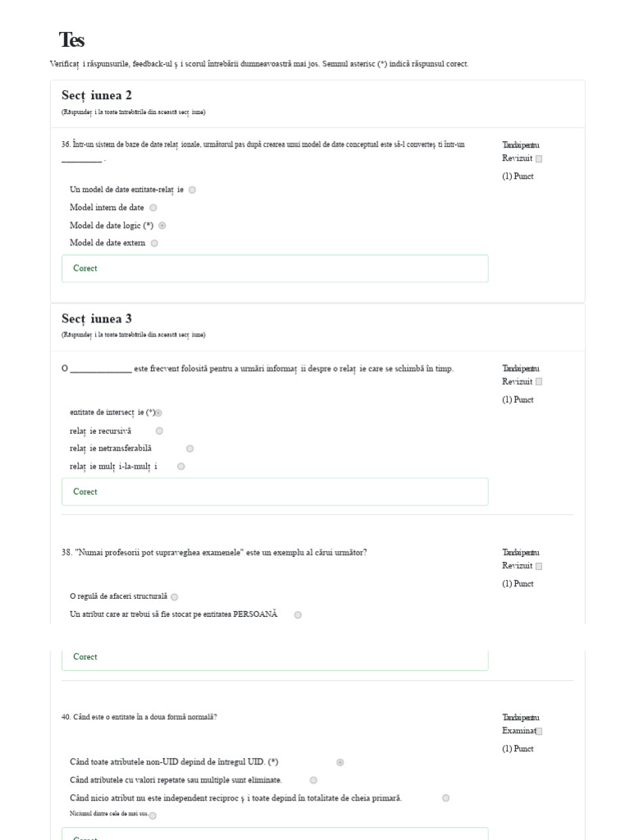Screen dimensions: 630x840
Task: Mark question 38 for review checkbox
Action: (x=539, y=566)
